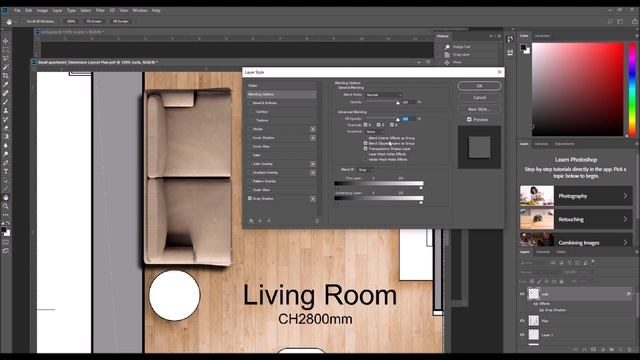This screenshot has height=360, width=640.
Task: Toggle Transparency Shapes Layer checkbox
Action: click(365, 149)
